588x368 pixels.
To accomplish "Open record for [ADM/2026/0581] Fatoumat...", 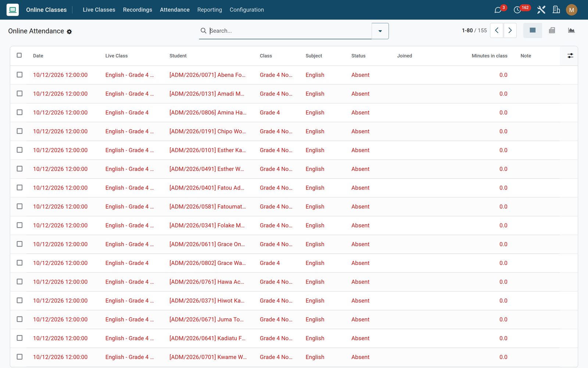I will pyautogui.click(x=208, y=206).
